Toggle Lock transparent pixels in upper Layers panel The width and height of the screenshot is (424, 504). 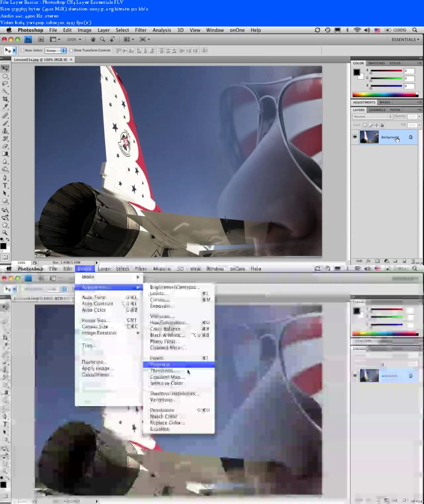(x=365, y=125)
